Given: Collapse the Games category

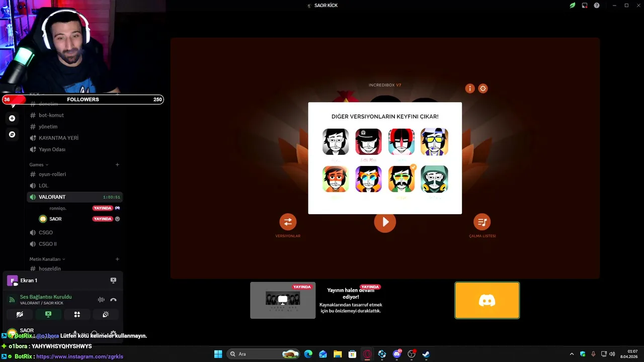Looking at the screenshot, I should click(x=39, y=164).
